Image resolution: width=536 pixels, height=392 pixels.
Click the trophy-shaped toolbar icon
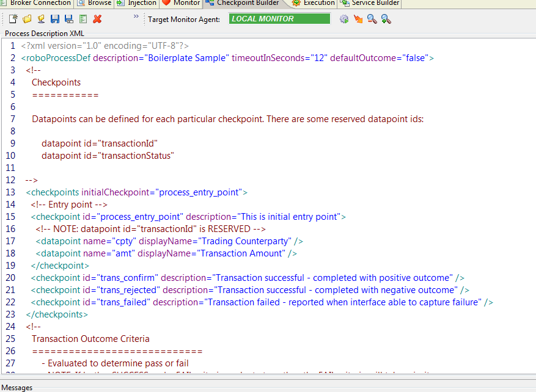[x=41, y=19]
